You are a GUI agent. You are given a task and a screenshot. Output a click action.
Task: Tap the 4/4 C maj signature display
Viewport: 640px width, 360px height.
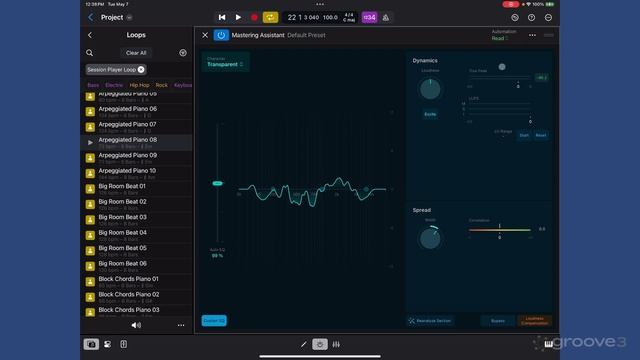pos(349,18)
